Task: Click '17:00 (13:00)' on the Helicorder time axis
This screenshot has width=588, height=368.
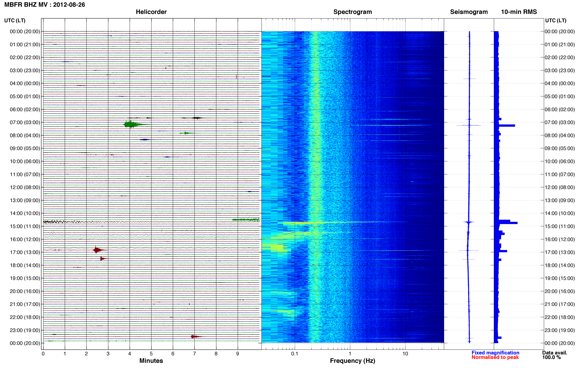Action: [25, 252]
